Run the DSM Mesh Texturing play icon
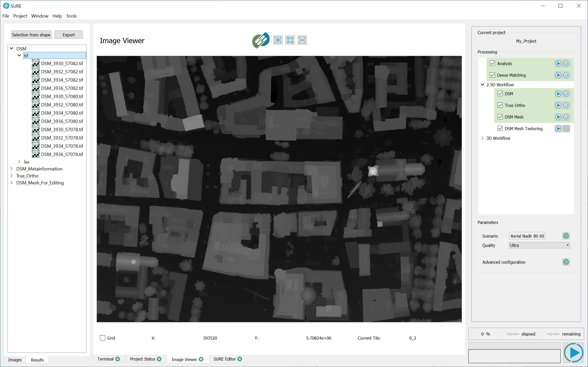 pos(558,129)
